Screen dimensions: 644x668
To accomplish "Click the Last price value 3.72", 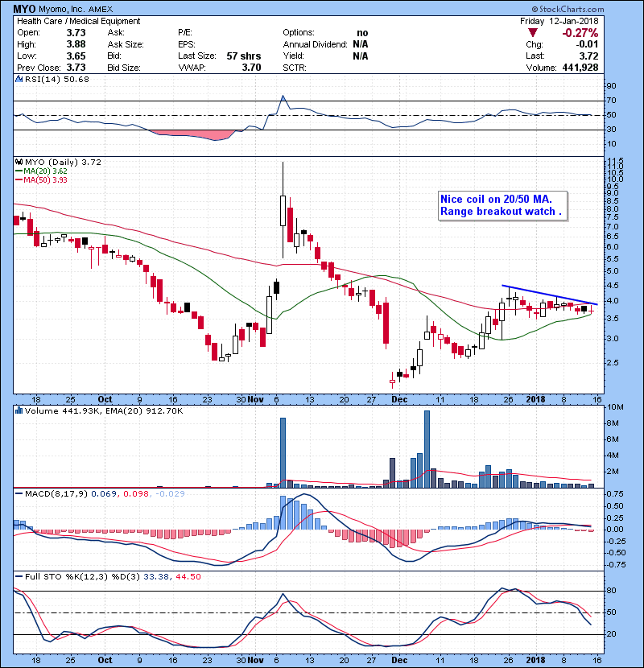I will (x=588, y=56).
